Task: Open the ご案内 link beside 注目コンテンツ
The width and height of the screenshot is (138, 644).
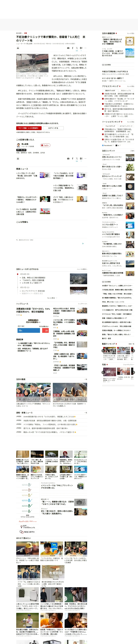Action: click(x=132, y=151)
